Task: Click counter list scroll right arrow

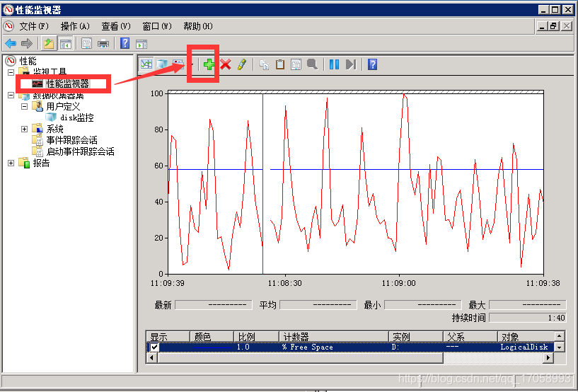Action: pos(549,358)
